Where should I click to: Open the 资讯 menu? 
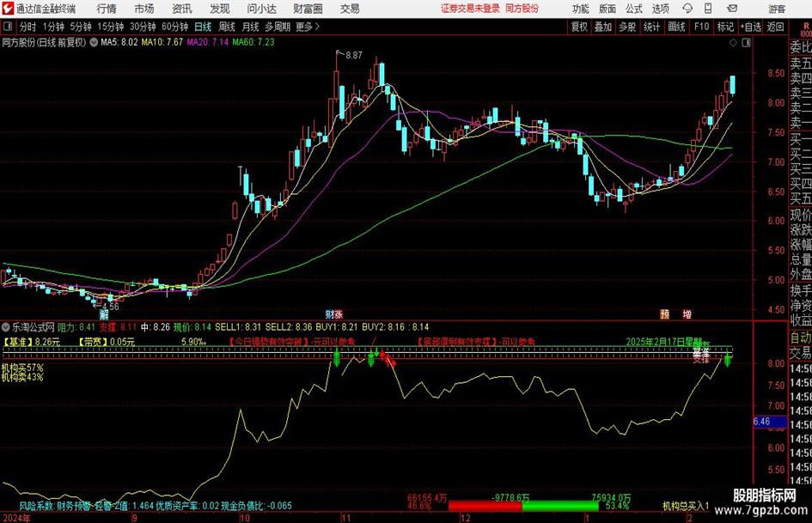182,9
